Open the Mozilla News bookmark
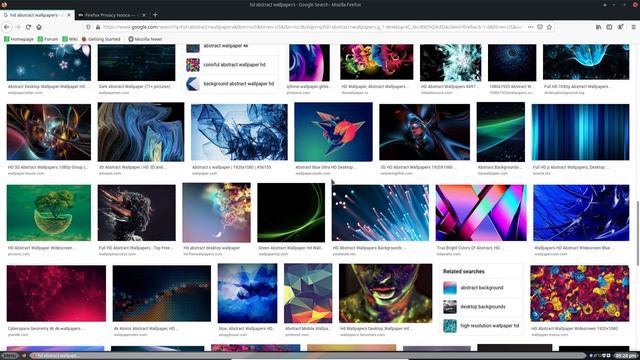The width and height of the screenshot is (640, 360). [x=145, y=39]
